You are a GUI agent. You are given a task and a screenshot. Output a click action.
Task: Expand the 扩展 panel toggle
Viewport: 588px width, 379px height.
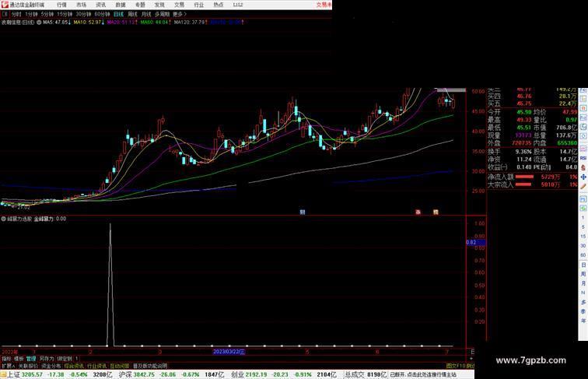click(x=9, y=366)
